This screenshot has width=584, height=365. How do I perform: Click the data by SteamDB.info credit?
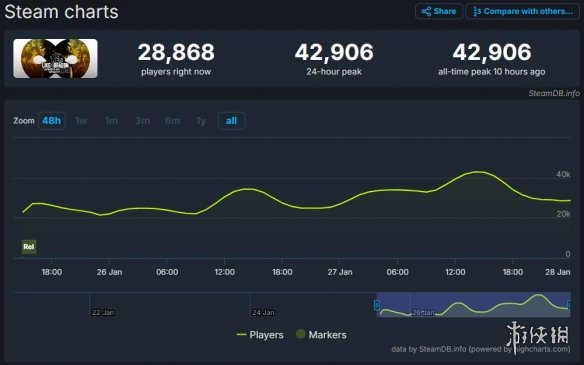point(480,349)
